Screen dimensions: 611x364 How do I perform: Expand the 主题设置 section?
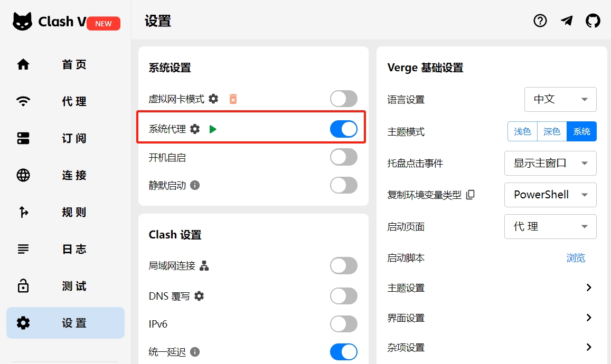pyautogui.click(x=491, y=288)
